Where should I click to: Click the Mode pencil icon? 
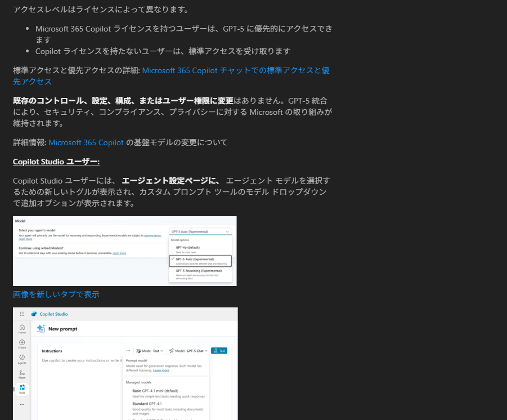(x=138, y=351)
